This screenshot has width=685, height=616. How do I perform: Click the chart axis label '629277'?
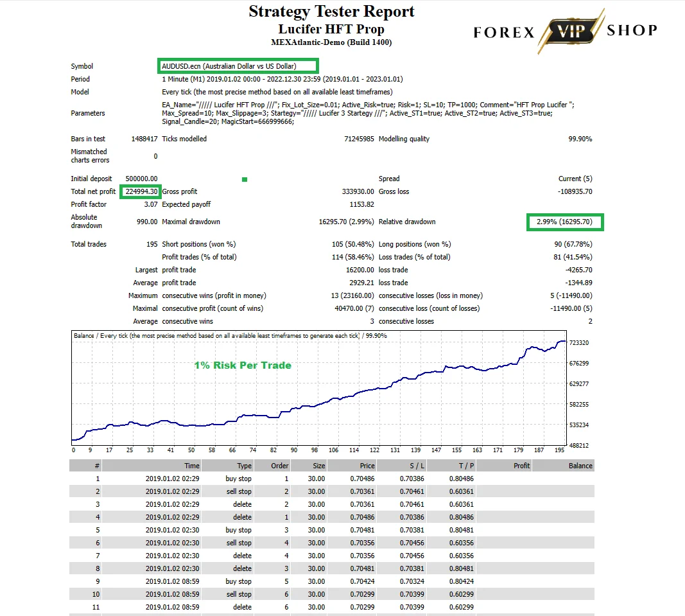click(x=579, y=384)
